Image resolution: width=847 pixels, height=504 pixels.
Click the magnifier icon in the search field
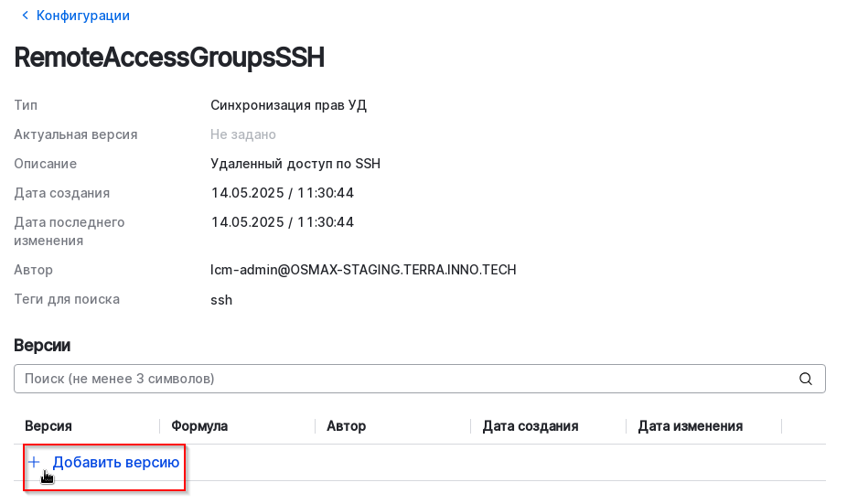(806, 379)
